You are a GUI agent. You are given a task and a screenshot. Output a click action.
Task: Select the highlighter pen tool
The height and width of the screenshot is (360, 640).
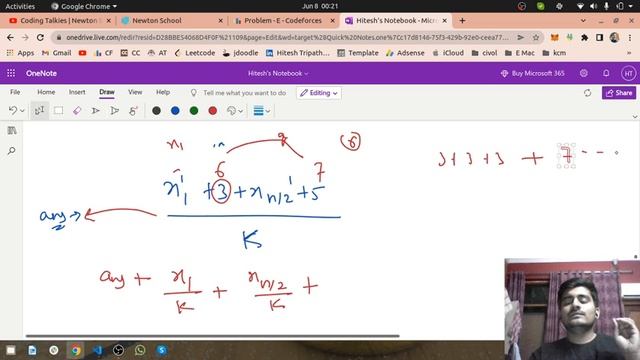[x=133, y=111]
